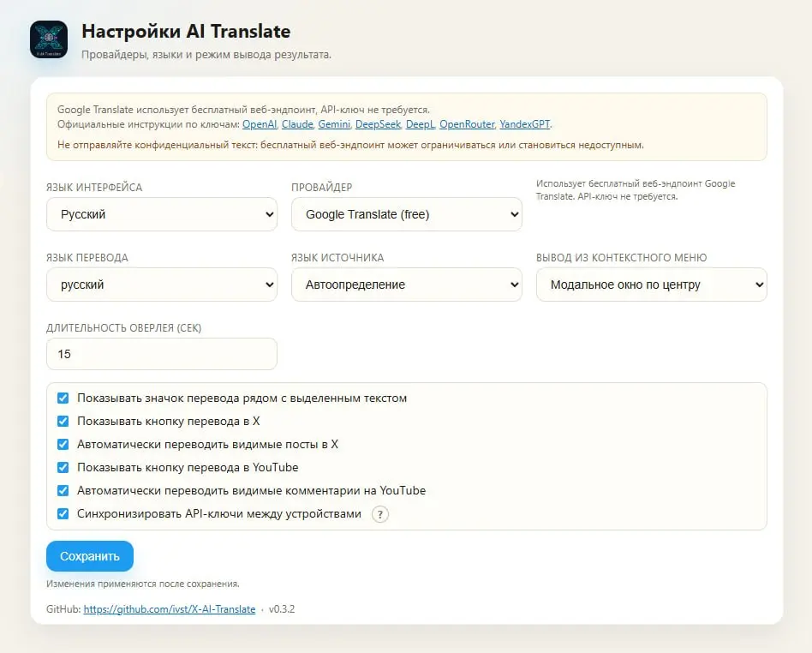Open the OpenAI key instructions link
Image resolution: width=812 pixels, height=653 pixels.
(260, 124)
